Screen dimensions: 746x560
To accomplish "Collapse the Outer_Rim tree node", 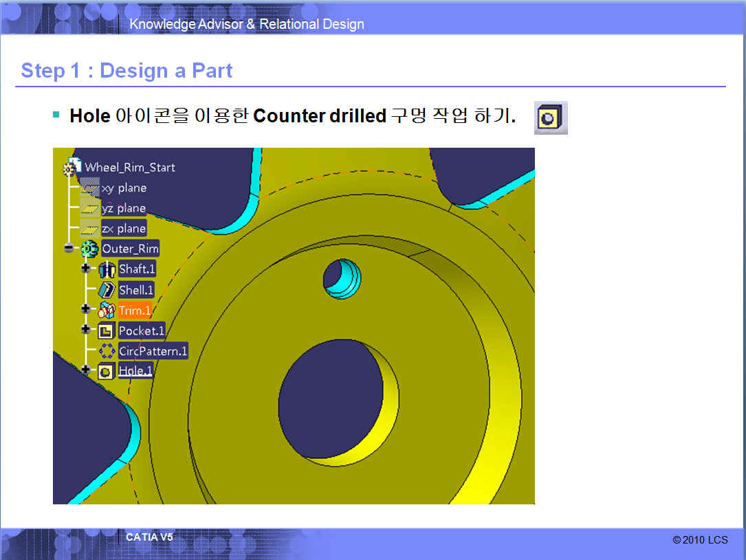I will (x=69, y=248).
